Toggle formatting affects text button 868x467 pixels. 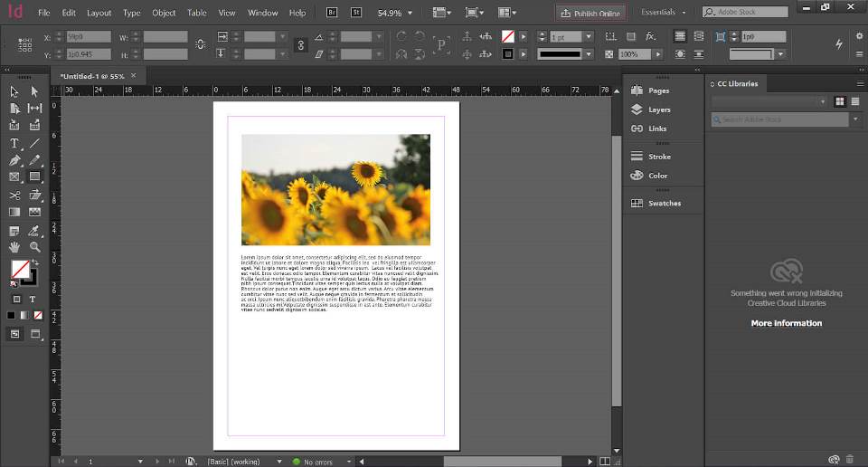pos(33,300)
